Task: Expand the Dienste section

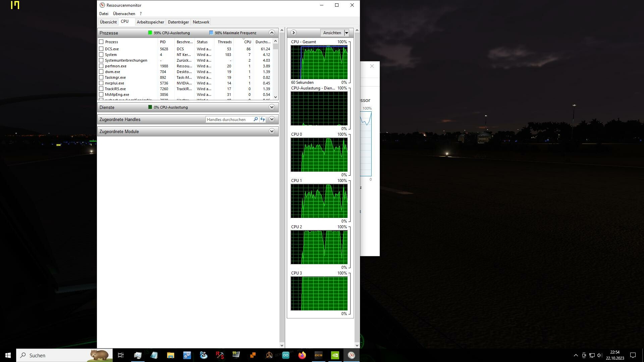Action: click(272, 107)
